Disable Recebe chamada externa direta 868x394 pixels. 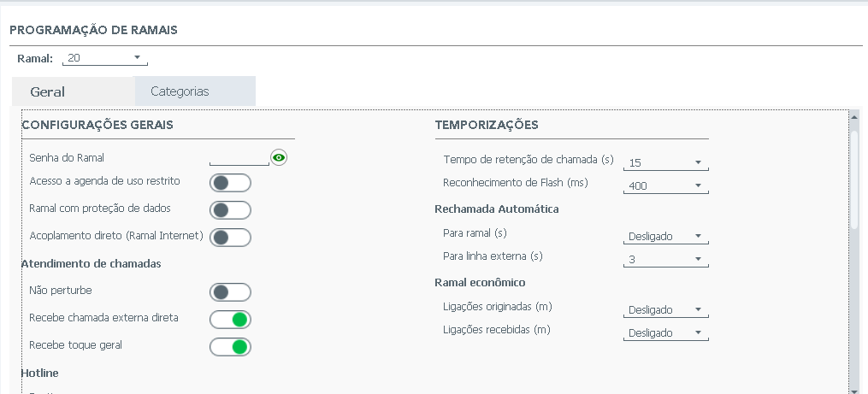coord(230,320)
